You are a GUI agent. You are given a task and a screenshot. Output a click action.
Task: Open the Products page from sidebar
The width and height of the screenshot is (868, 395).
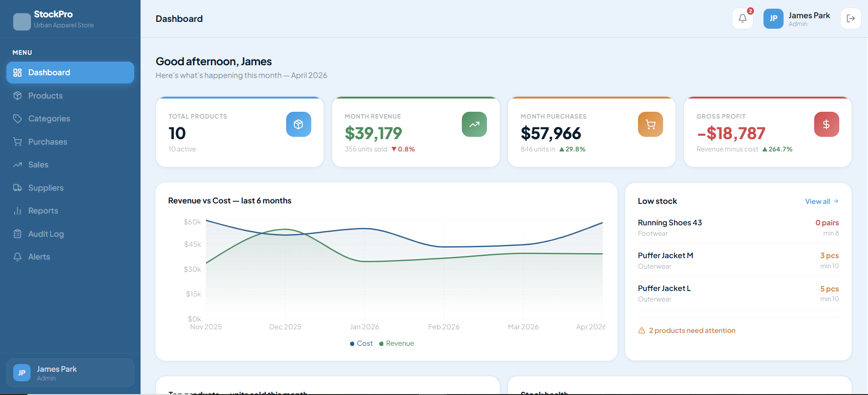point(45,96)
